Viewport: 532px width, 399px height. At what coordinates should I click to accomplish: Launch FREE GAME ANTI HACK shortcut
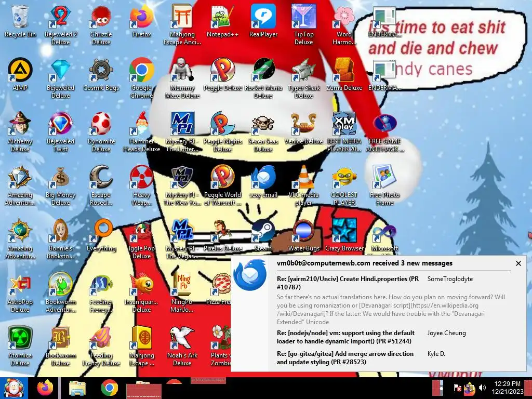385,131
